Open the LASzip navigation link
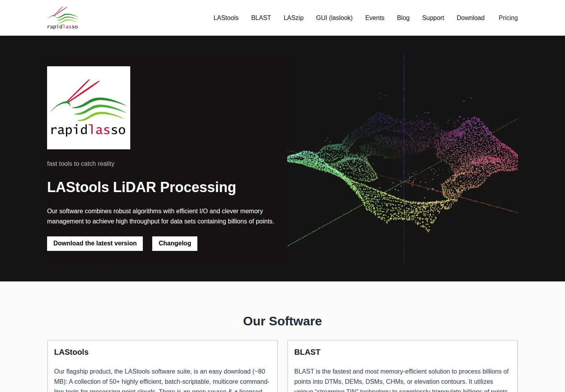Screen dimensions: 565x392 pos(293,18)
